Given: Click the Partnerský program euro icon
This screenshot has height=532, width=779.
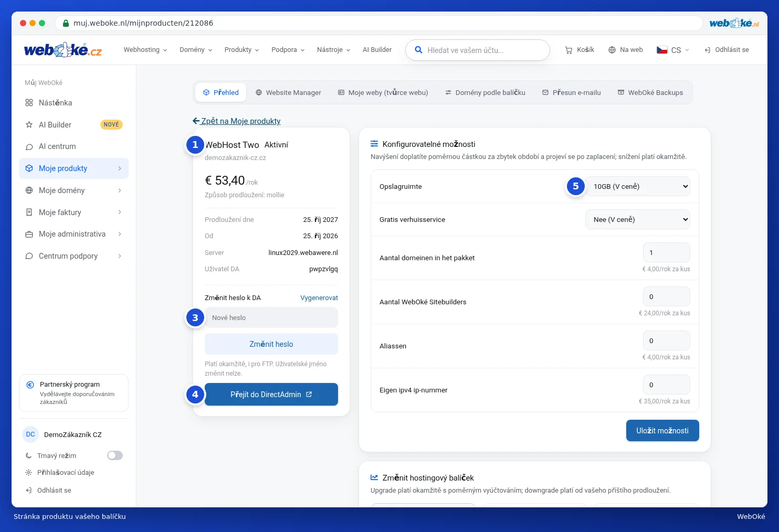Looking at the screenshot, I should (30, 385).
